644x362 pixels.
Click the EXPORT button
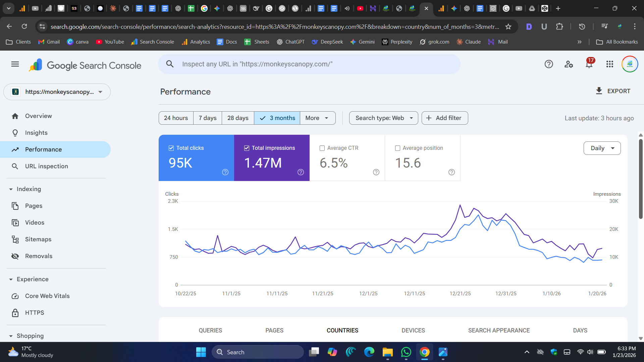click(x=613, y=91)
